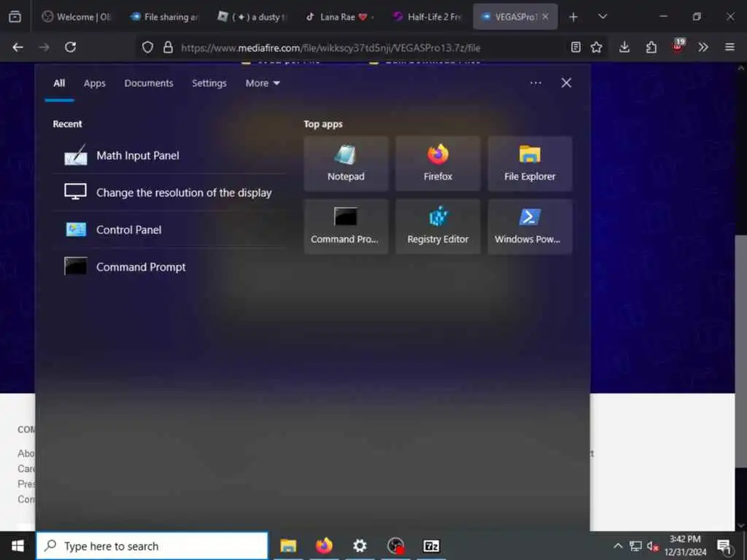Reload the MediaFire page

tap(71, 47)
